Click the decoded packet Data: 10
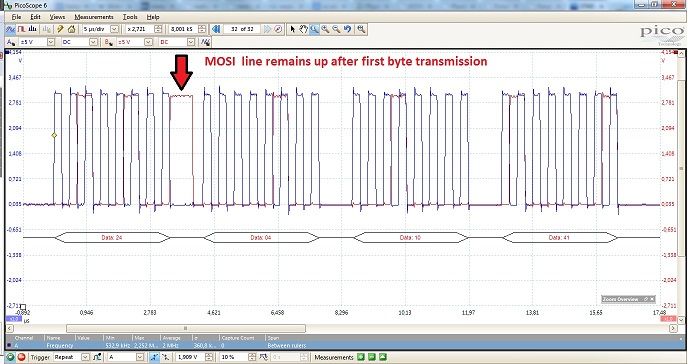Image resolution: width=688 pixels, height=364 pixels. coord(411,238)
